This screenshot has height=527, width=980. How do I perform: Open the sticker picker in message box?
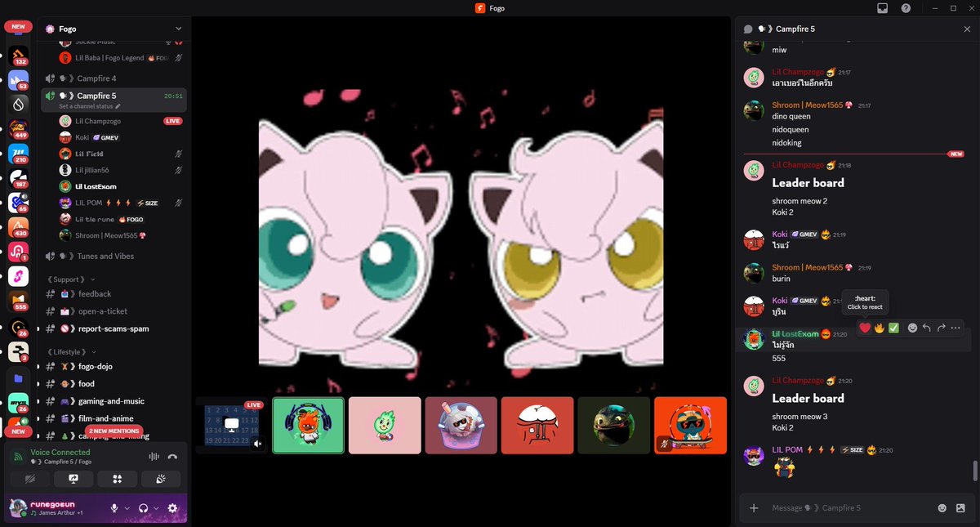point(960,508)
